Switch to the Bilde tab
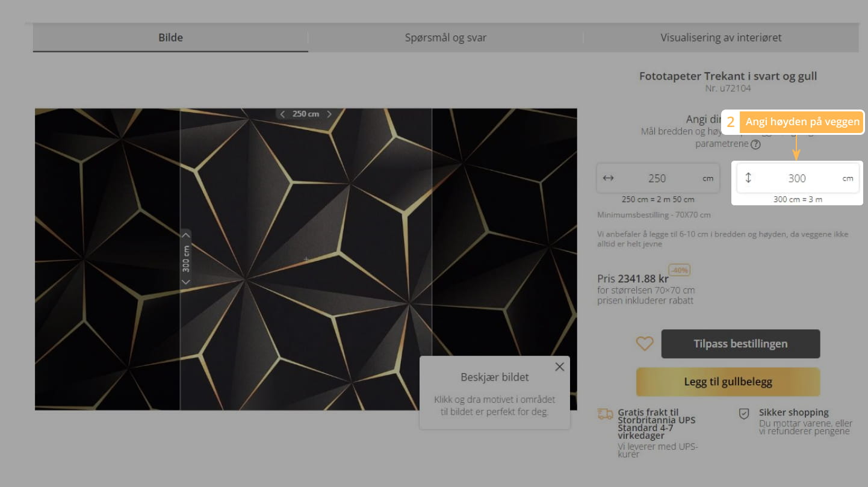The image size is (868, 487). (x=170, y=37)
